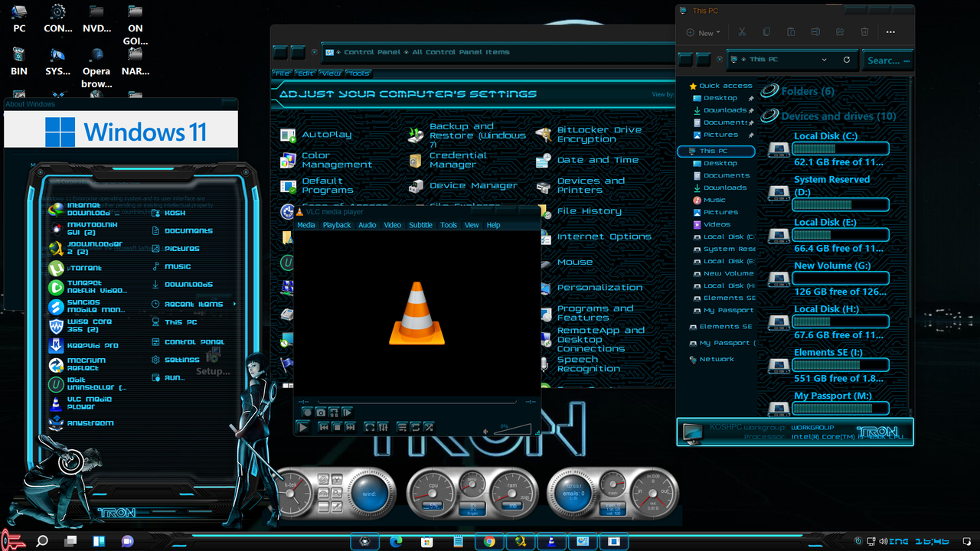Toggle VLC random shuffle button
This screenshot has width=980, height=551.
point(429,427)
